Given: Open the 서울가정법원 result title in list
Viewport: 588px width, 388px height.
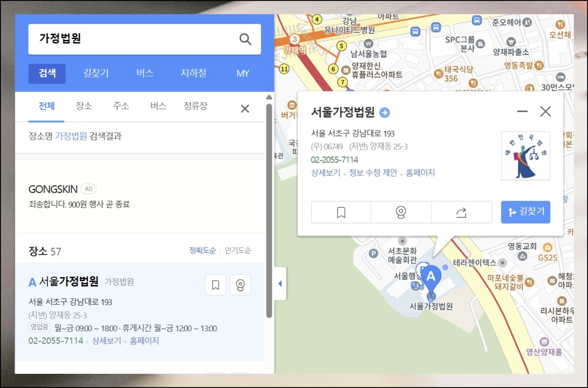Looking at the screenshot, I should [69, 282].
